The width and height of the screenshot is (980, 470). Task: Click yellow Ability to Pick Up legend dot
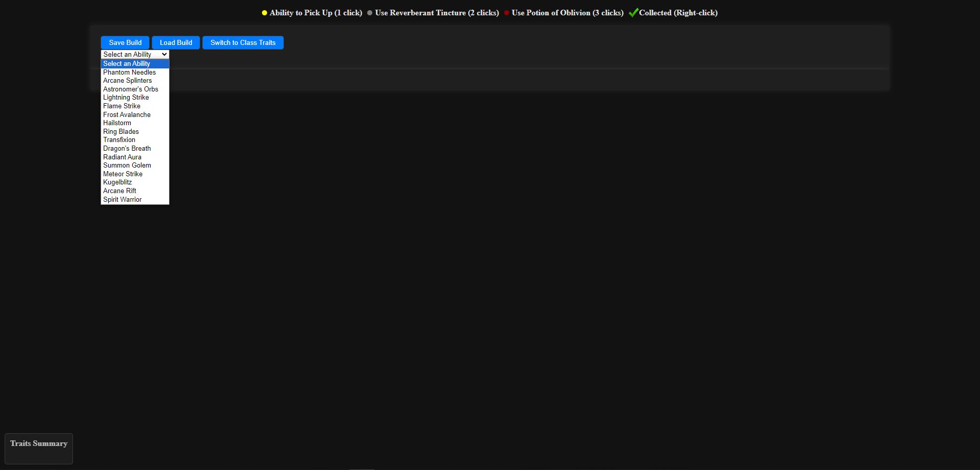[x=265, y=13]
